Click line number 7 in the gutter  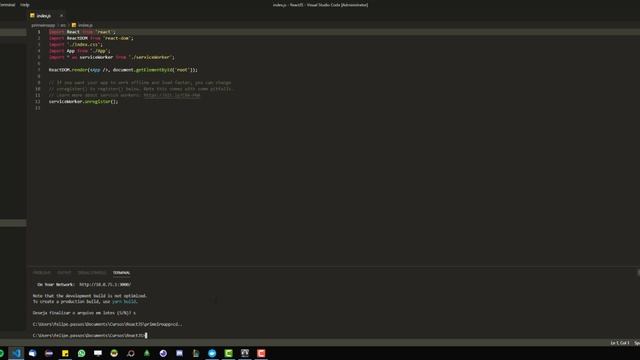(x=39, y=70)
